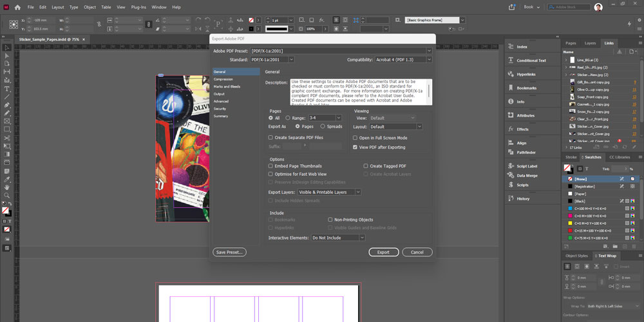Uncheck View PDF after Exporting
Image resolution: width=644 pixels, height=322 pixels.
pyautogui.click(x=355, y=147)
